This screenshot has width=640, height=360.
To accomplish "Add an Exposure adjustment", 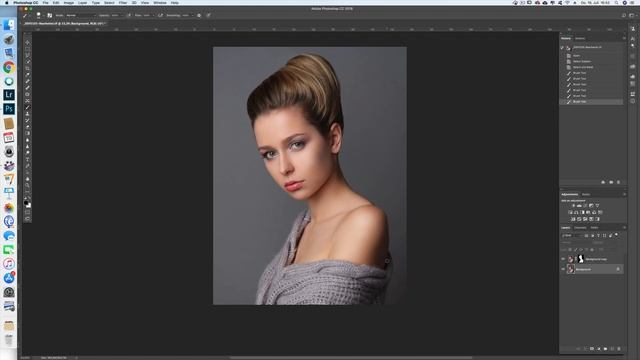I will tap(591, 206).
